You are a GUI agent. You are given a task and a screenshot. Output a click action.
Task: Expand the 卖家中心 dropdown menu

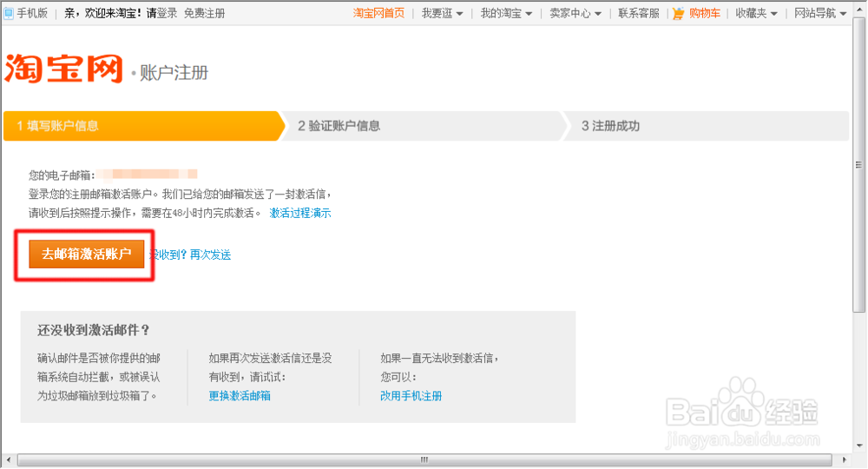pos(575,13)
